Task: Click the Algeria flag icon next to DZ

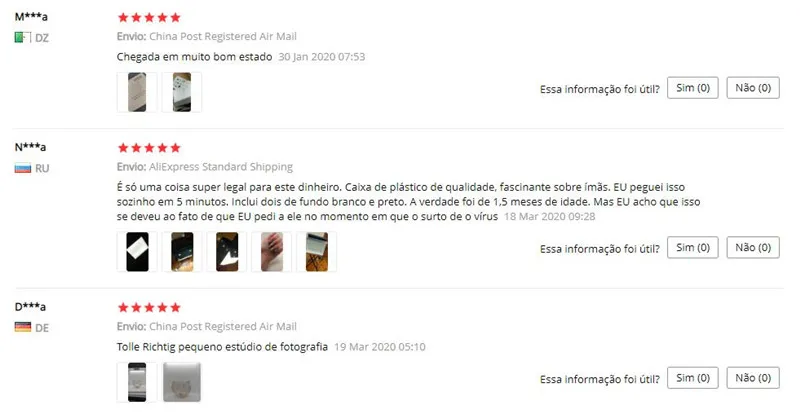Action: [x=22, y=37]
